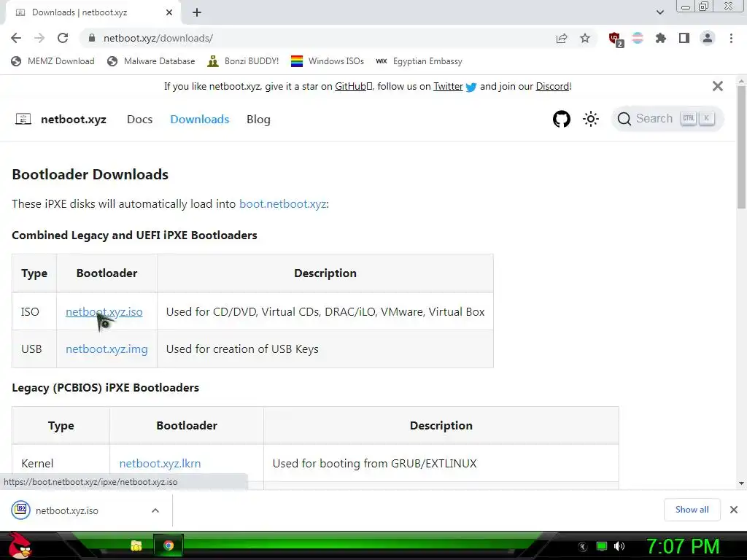
Task: Close the Downloads netboot.xyz tab
Action: tap(169, 12)
